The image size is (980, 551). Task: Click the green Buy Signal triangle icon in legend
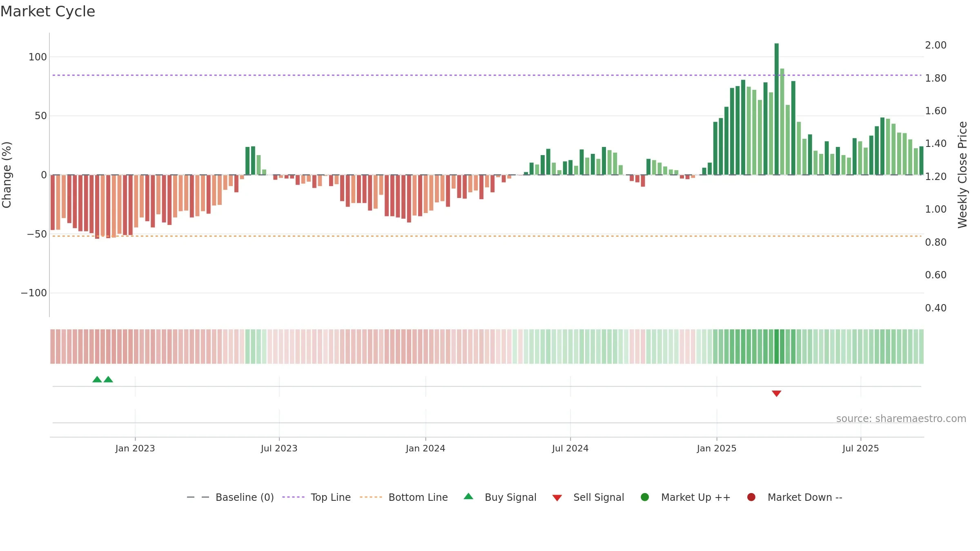pyautogui.click(x=468, y=496)
